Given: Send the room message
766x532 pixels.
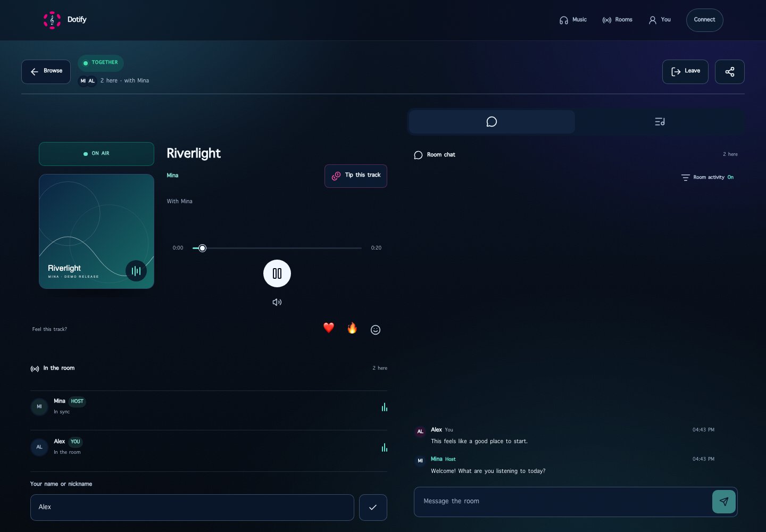Looking at the screenshot, I should point(723,502).
